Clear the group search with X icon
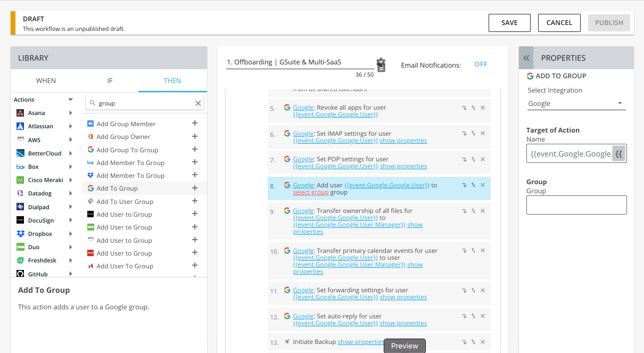Viewport: 644px width, 353px height. point(198,103)
